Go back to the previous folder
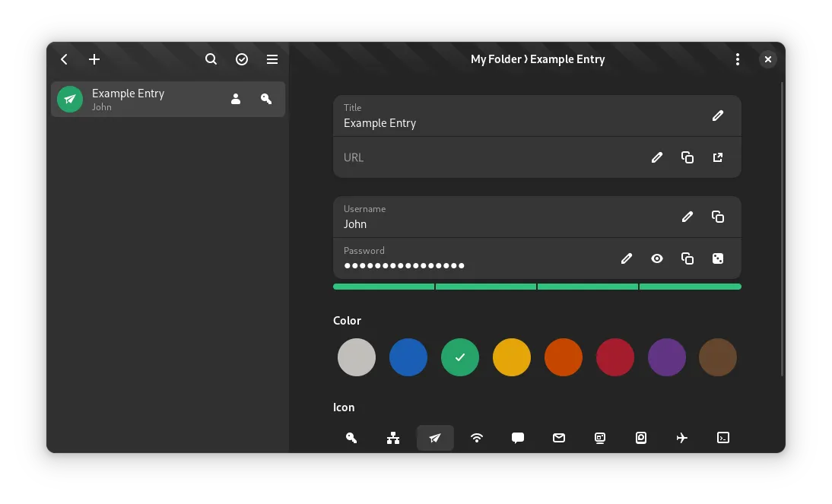Screen dimensions: 832x504 (65, 59)
